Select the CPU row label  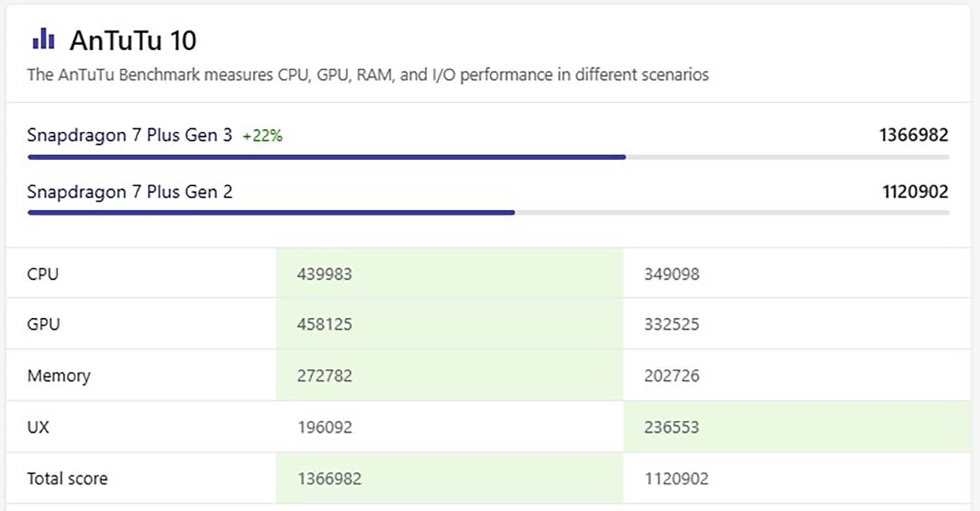click(43, 274)
